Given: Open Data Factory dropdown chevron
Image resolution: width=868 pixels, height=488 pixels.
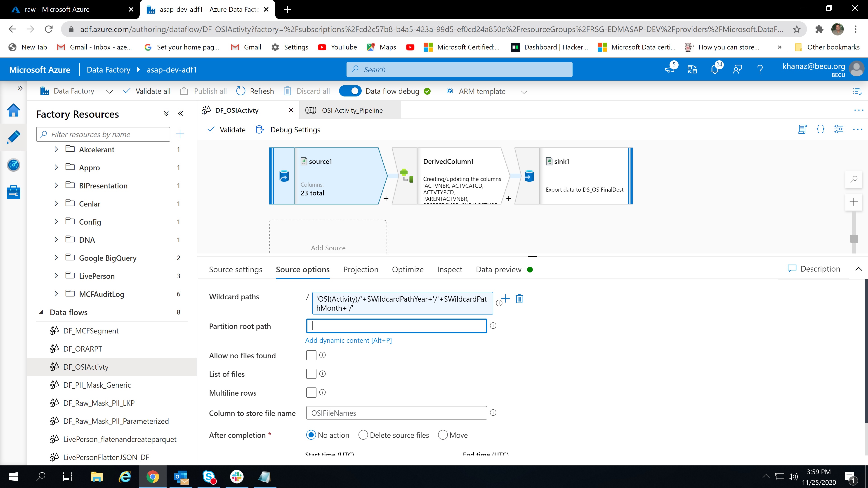Looking at the screenshot, I should tap(109, 91).
